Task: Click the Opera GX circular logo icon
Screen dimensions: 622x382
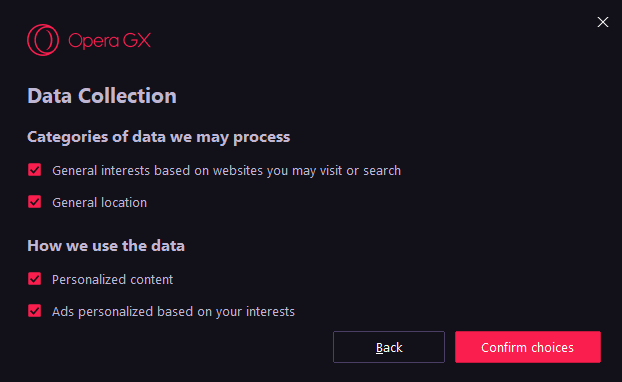Action: 43,40
